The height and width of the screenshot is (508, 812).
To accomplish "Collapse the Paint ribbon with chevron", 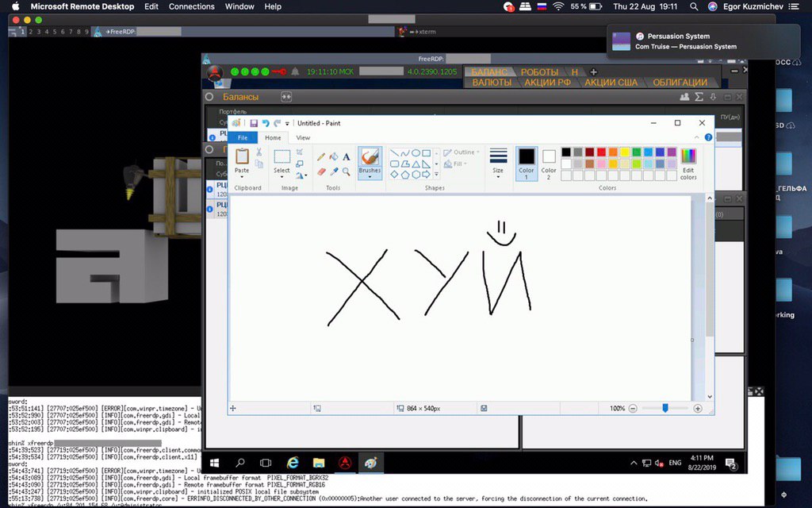I will (x=696, y=137).
